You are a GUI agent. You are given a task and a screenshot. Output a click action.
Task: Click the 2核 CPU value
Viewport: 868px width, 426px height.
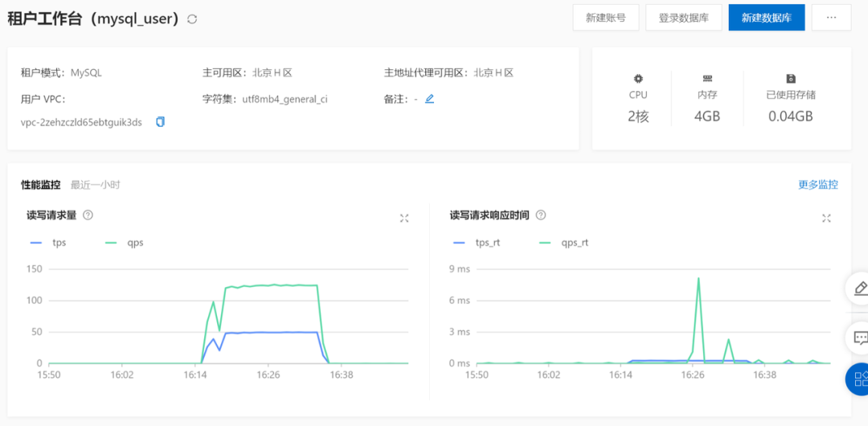click(638, 117)
